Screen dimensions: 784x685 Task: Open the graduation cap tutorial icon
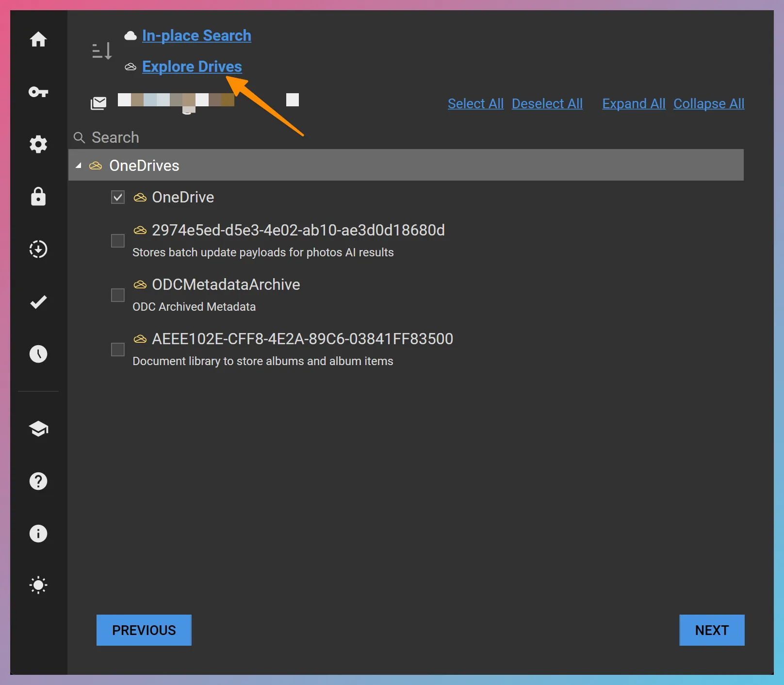(38, 429)
